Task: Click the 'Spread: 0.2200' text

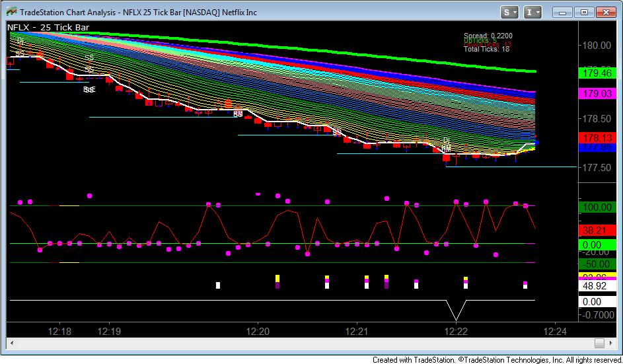Action: [x=488, y=36]
